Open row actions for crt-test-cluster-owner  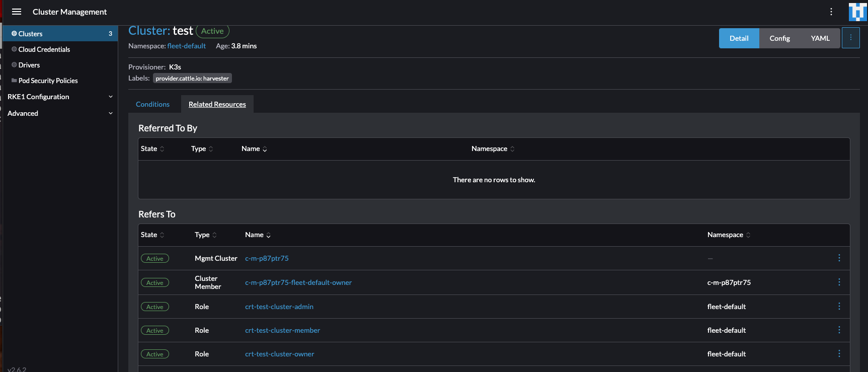[x=839, y=353]
